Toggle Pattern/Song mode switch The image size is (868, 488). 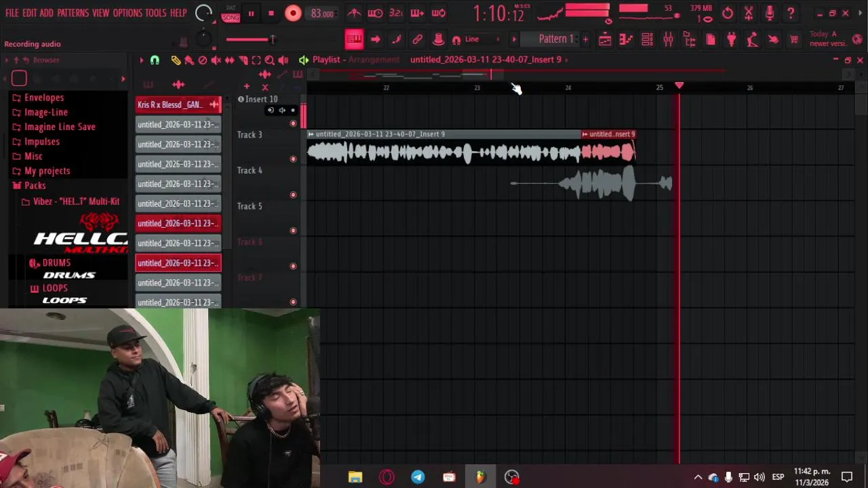(231, 13)
